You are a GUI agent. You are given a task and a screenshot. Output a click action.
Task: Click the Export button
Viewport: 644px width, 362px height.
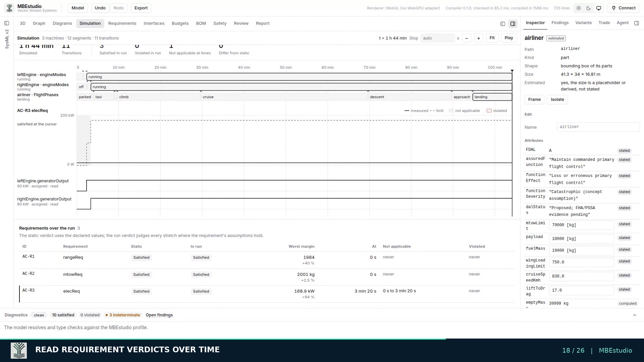(141, 8)
